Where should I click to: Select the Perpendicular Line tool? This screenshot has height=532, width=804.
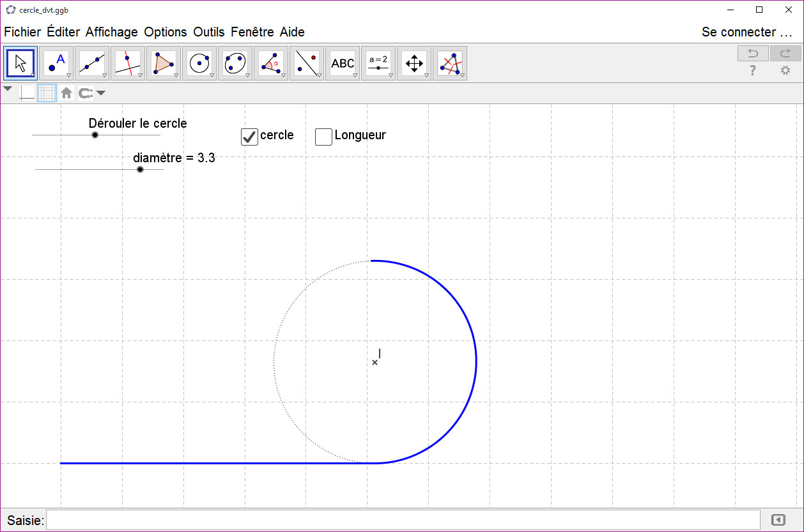(128, 63)
